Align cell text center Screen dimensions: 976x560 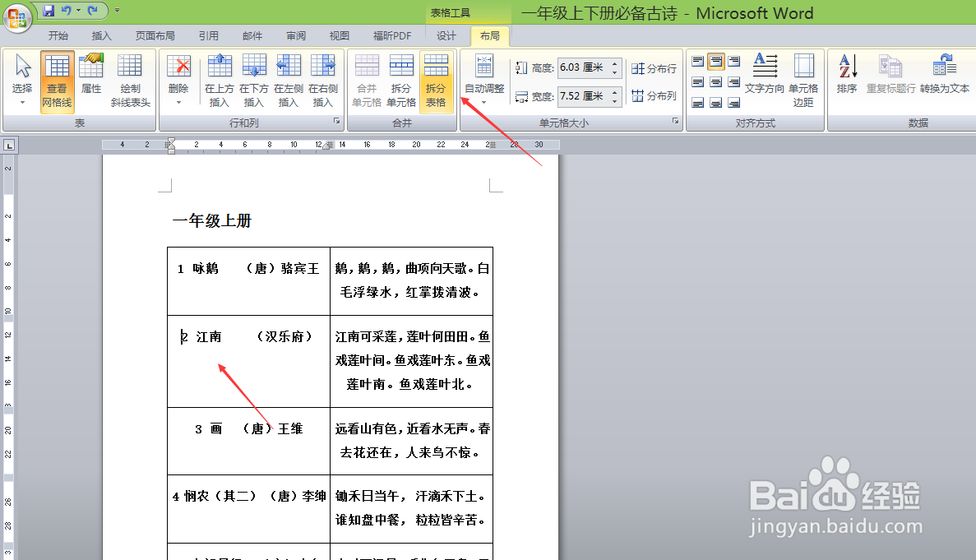[x=716, y=82]
